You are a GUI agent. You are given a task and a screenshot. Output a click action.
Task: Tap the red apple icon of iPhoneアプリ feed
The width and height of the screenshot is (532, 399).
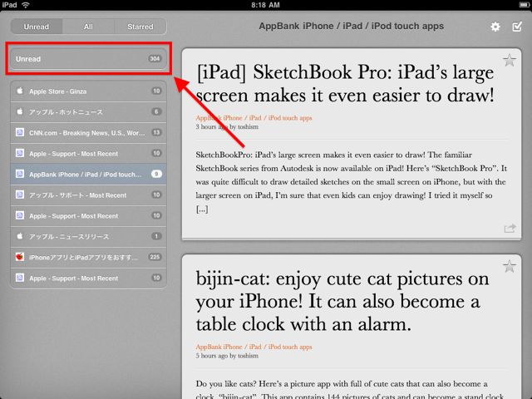(20, 257)
